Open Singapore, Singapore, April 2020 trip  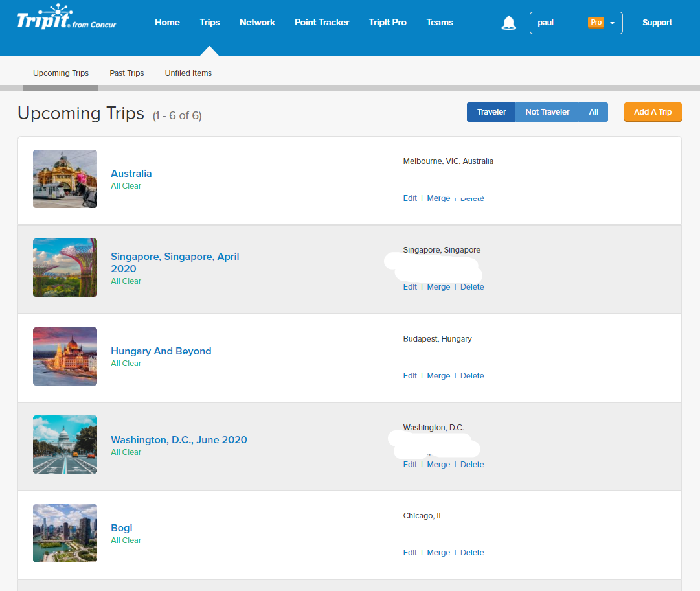click(x=175, y=262)
